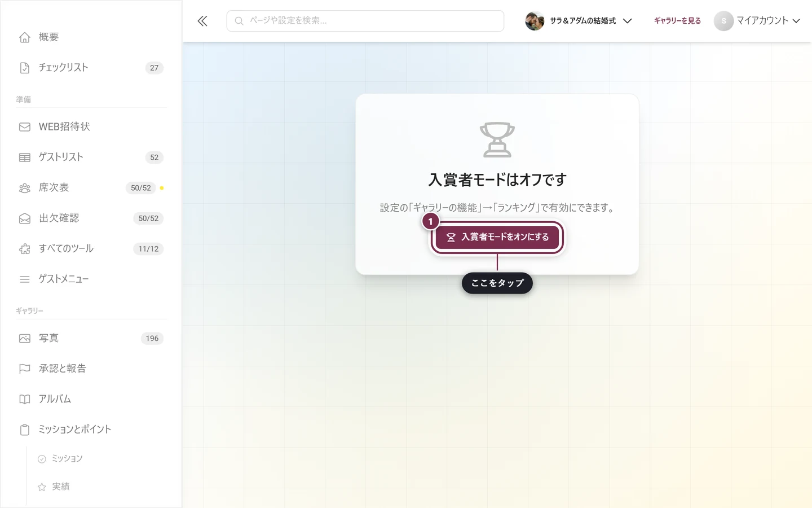Click the star icon beside 実績

coord(42,487)
